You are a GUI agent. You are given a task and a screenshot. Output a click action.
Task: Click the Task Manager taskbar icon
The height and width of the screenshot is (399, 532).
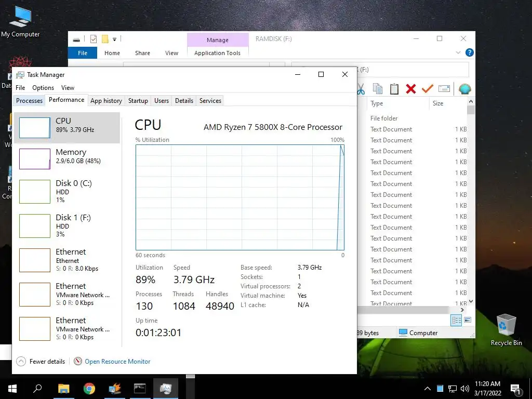point(166,389)
